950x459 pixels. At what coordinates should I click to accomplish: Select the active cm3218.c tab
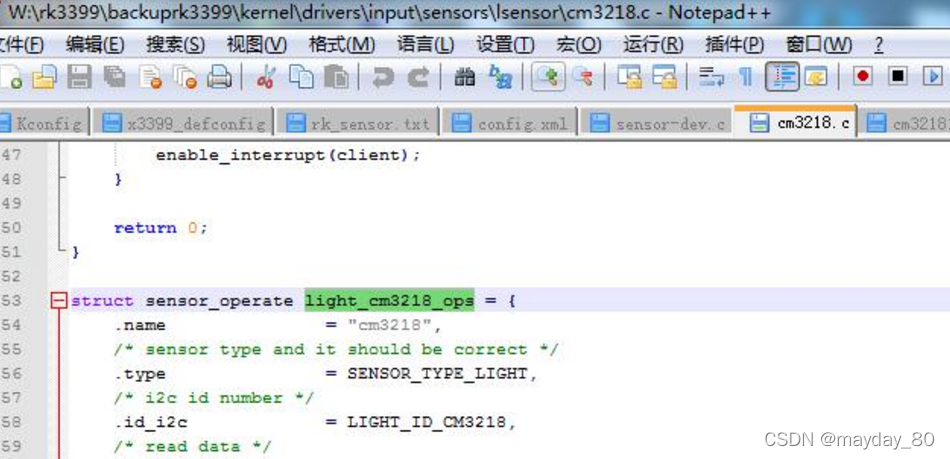pyautogui.click(x=796, y=122)
